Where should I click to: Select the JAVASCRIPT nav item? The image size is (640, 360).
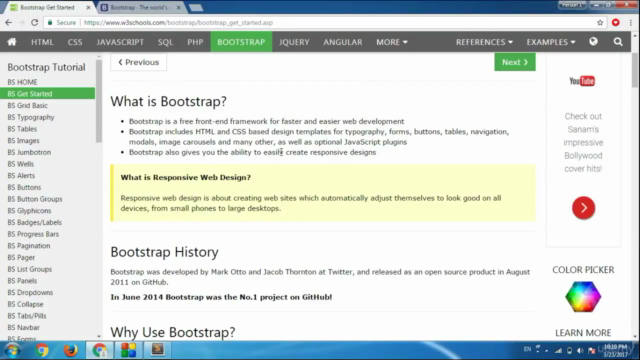tap(120, 42)
